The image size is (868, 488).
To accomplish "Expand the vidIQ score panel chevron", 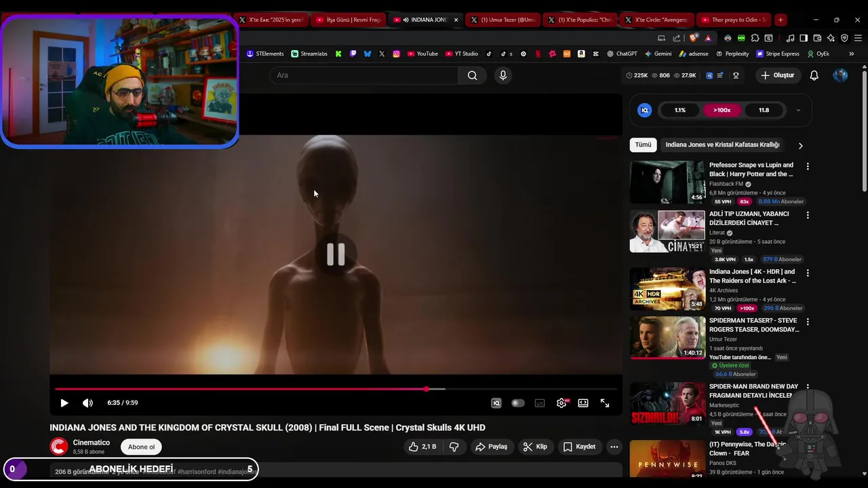I will pyautogui.click(x=798, y=110).
